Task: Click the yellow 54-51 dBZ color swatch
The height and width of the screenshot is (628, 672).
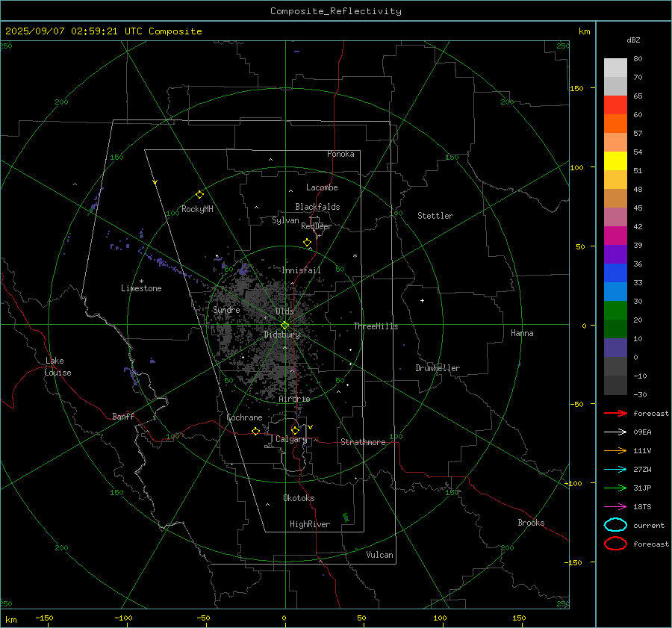Action: (615, 161)
